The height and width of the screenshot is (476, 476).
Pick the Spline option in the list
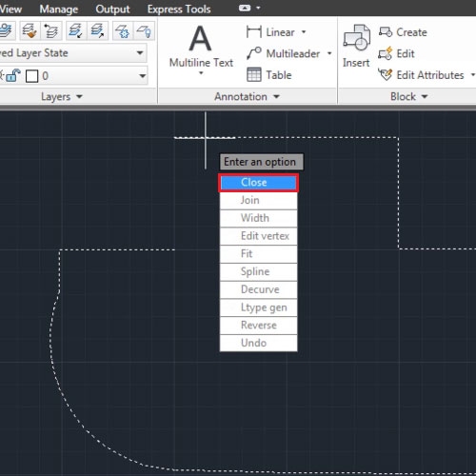coord(258,271)
